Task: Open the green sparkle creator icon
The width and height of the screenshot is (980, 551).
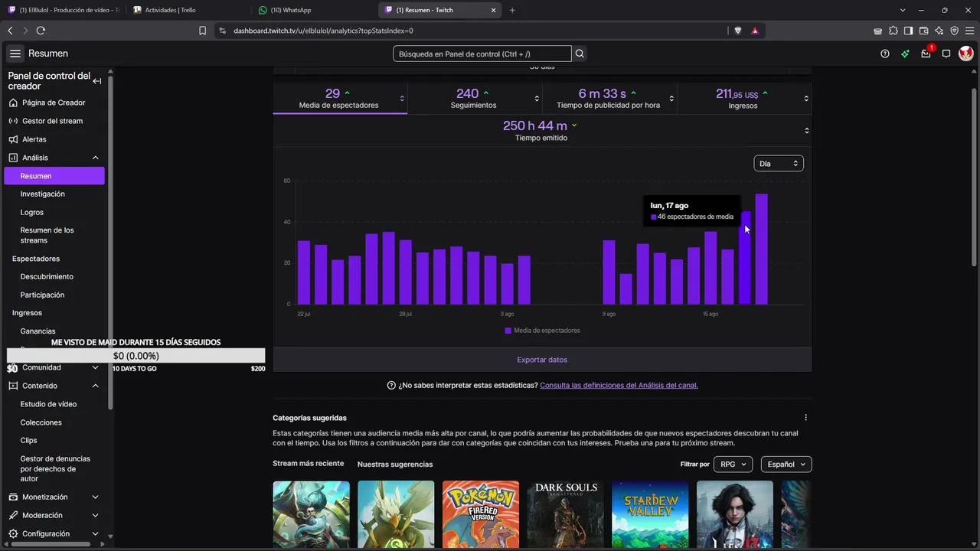Action: [x=905, y=54]
